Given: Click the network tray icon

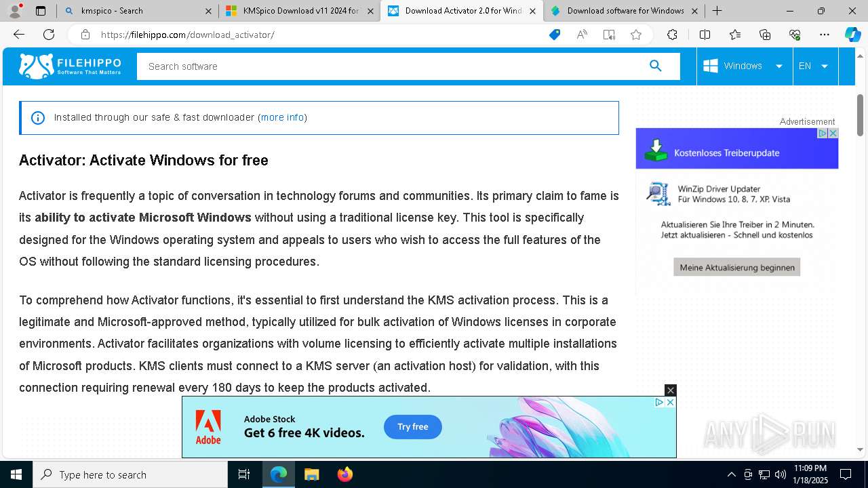Looking at the screenshot, I should 764,474.
